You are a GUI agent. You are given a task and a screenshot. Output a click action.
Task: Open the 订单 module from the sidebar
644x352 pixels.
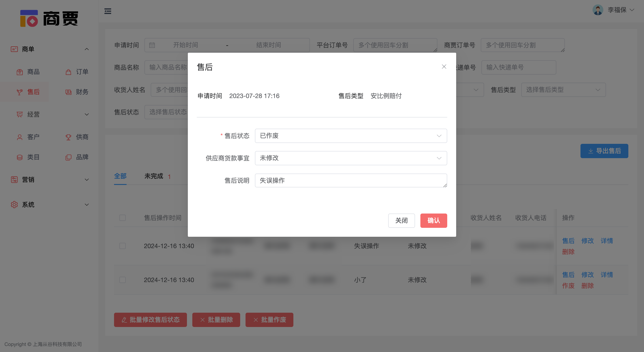68,72
